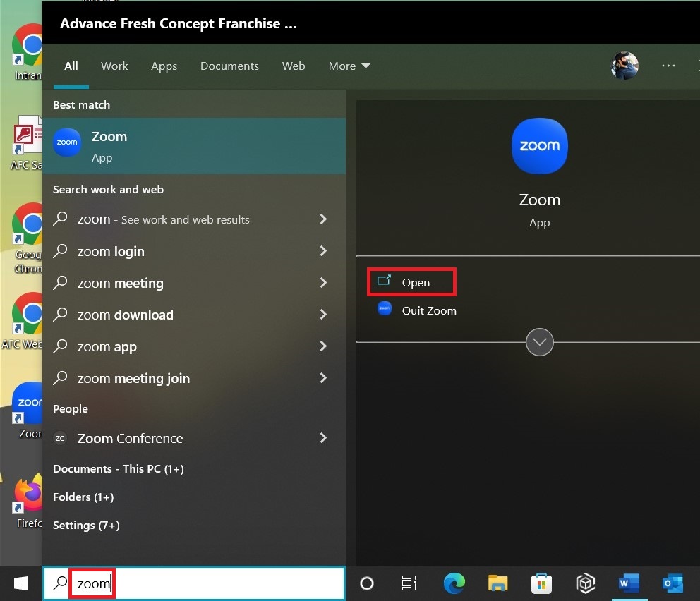
Task: Switch to the All tab
Action: tap(71, 66)
